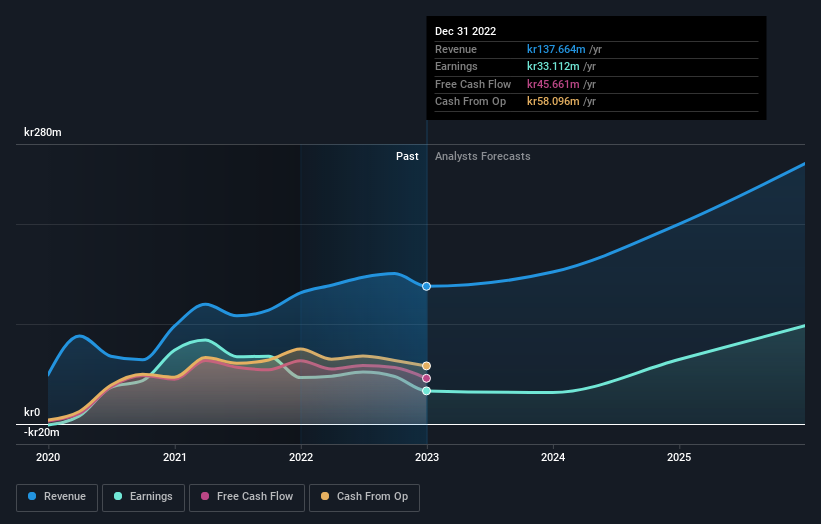Click the Cash From Op label in tooltip
The height and width of the screenshot is (524, 821).
point(470,102)
